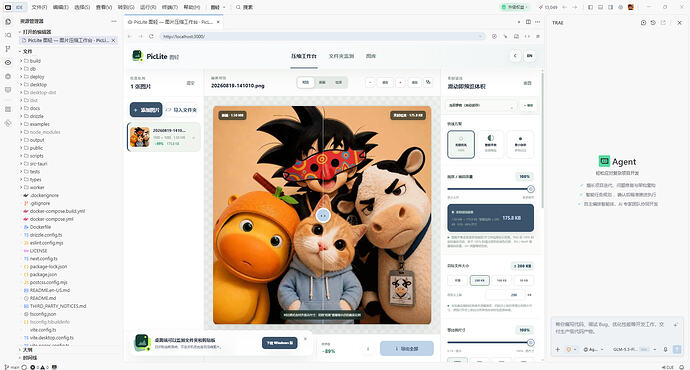
Task: Go back in the embedded browser
Action: (130, 37)
